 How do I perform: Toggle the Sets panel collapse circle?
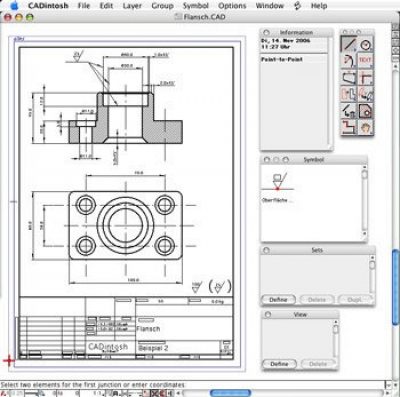(266, 250)
